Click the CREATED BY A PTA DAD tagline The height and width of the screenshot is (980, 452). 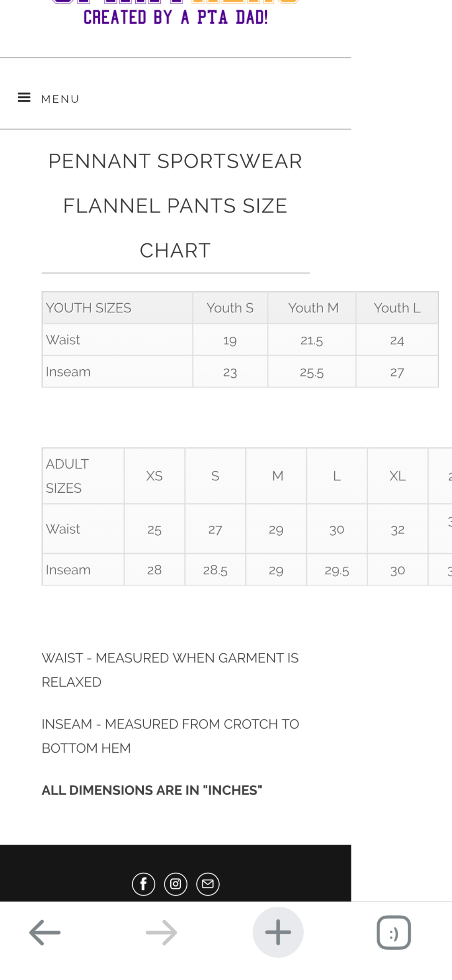(175, 17)
